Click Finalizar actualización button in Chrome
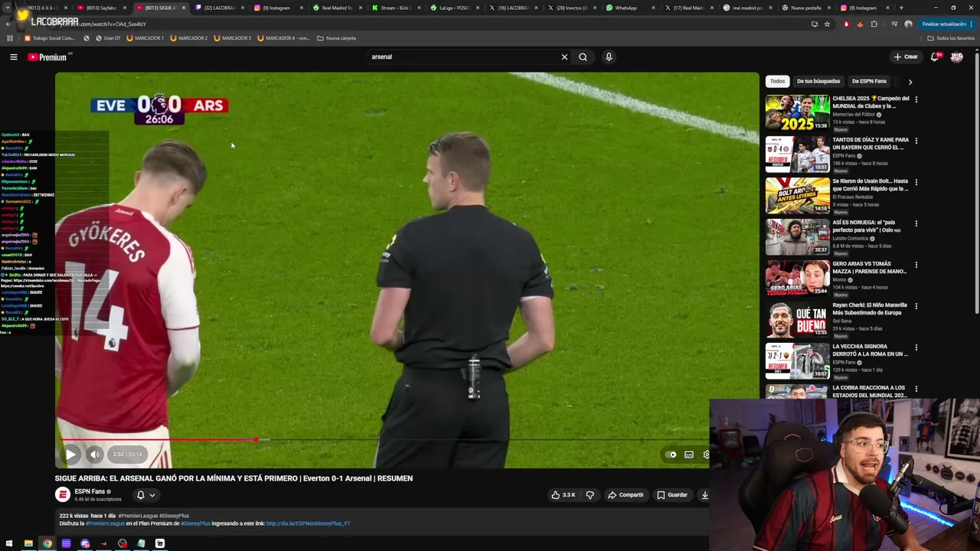Image resolution: width=980 pixels, height=551 pixels. (x=947, y=24)
